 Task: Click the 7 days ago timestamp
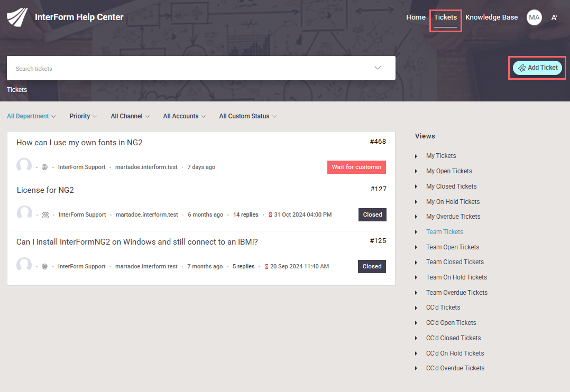coord(201,167)
